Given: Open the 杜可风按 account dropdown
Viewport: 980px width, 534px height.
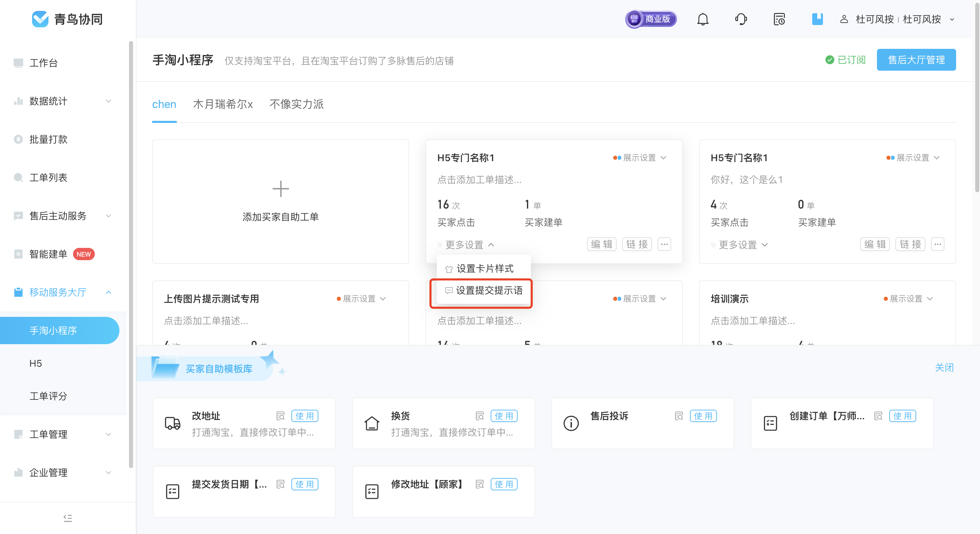Looking at the screenshot, I should pos(898,19).
